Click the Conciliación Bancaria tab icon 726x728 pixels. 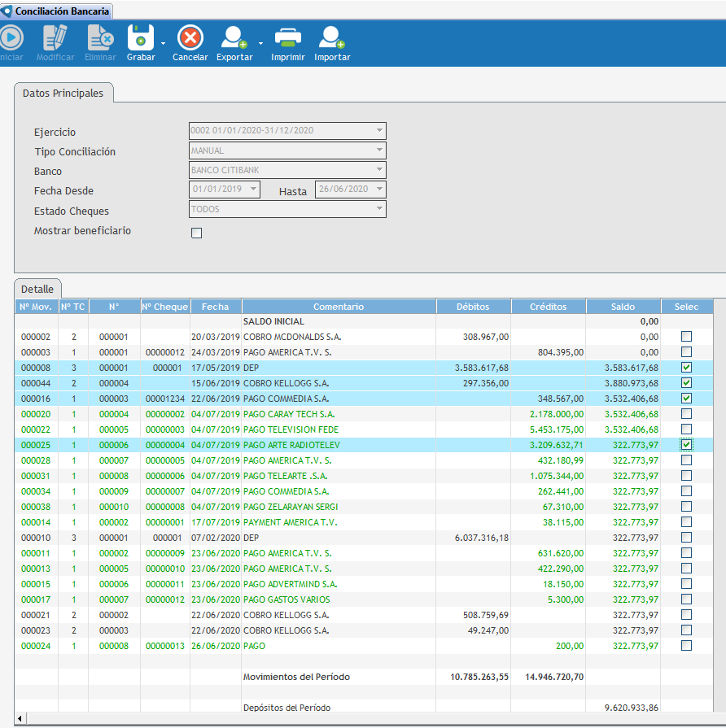[7, 11]
